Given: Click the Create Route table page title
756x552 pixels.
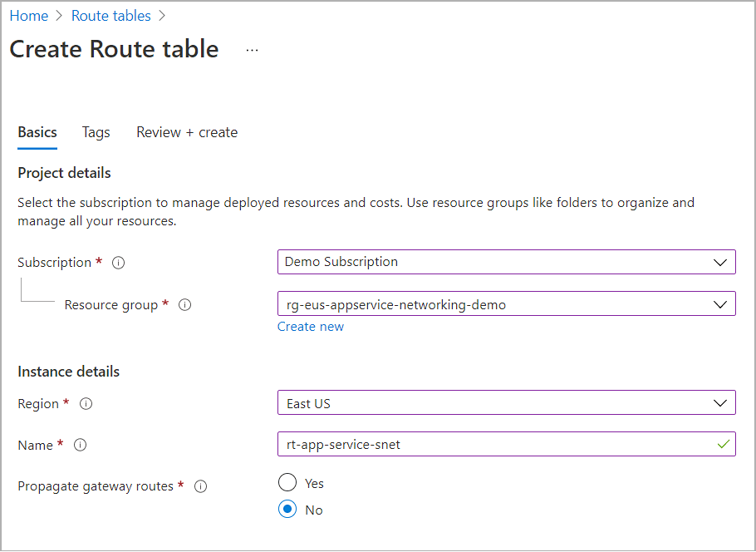Looking at the screenshot, I should (x=114, y=49).
